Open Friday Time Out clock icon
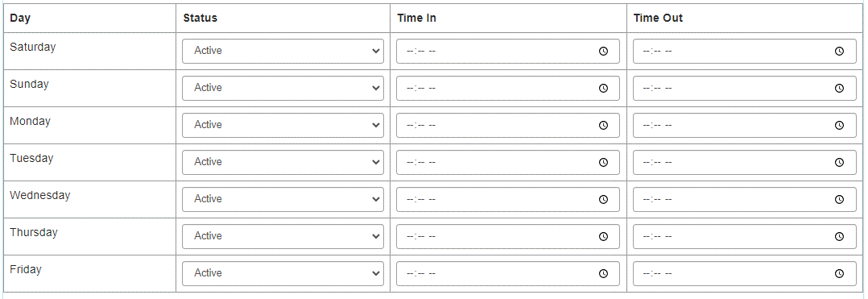This screenshot has width=868, height=299. 839,273
